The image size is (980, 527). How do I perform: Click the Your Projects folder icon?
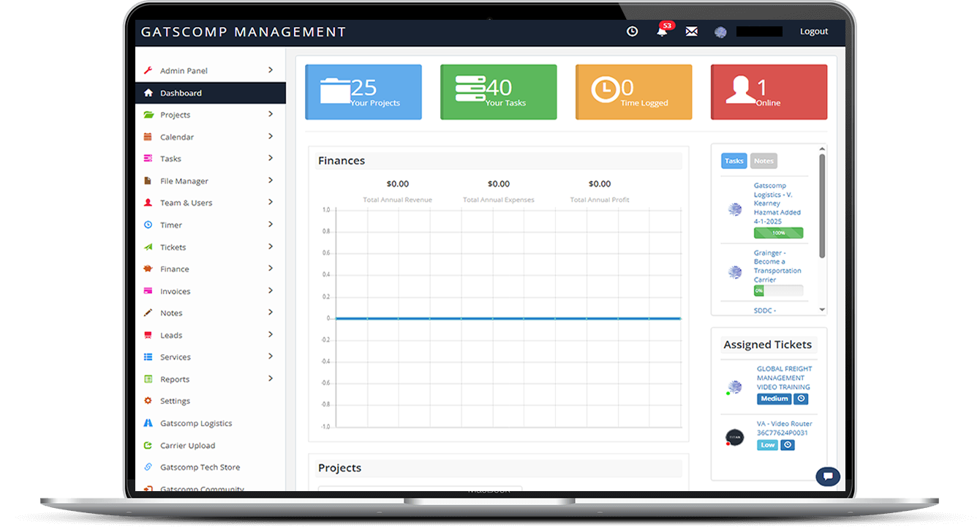point(335,91)
